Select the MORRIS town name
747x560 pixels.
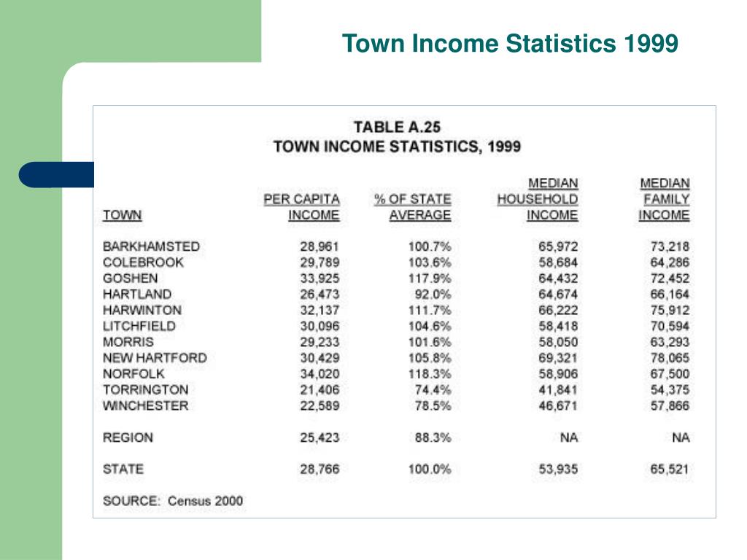[x=128, y=342]
